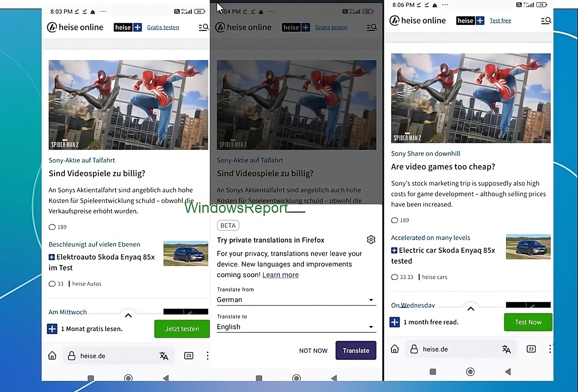Tap heise.de address field in right phone
The image size is (578, 392).
coord(461,349)
